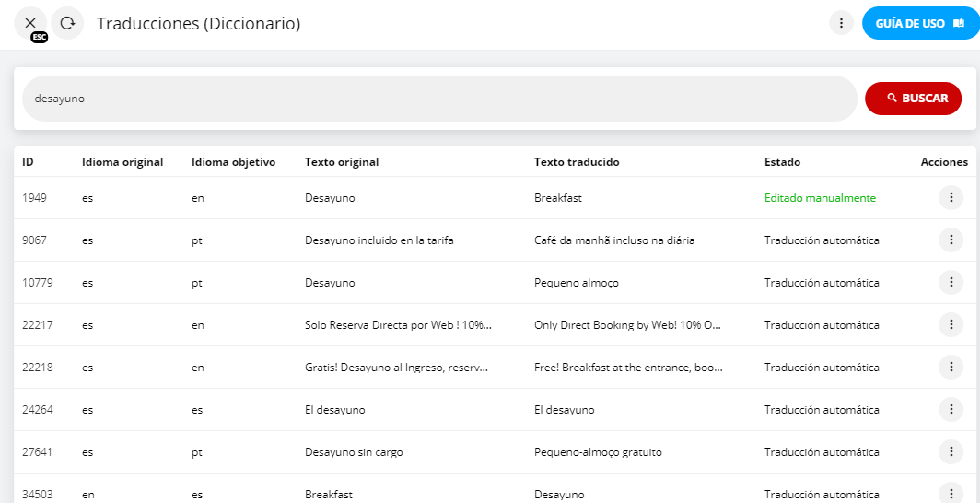
Task: Select the 'Editado manualmente' status text
Action: (820, 198)
